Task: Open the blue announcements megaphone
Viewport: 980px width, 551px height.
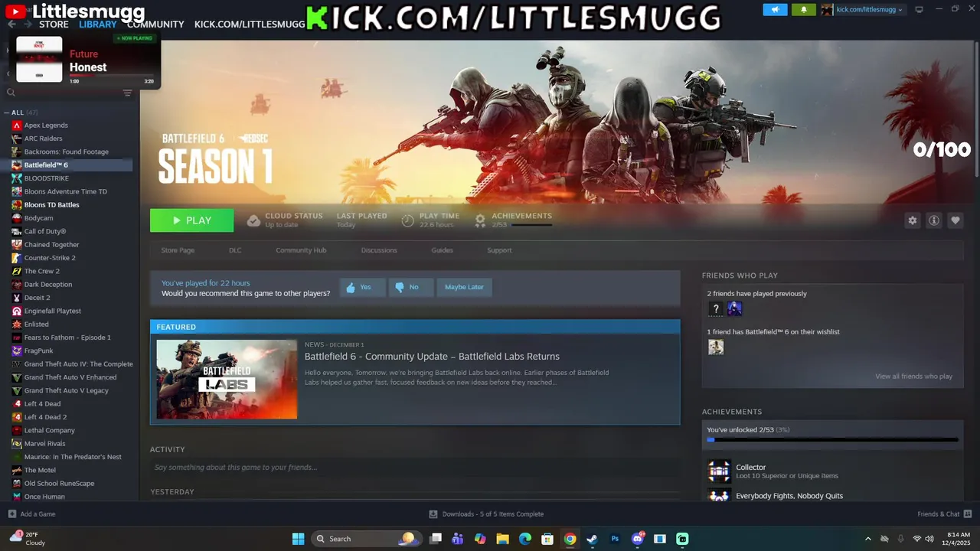Action: tap(775, 9)
